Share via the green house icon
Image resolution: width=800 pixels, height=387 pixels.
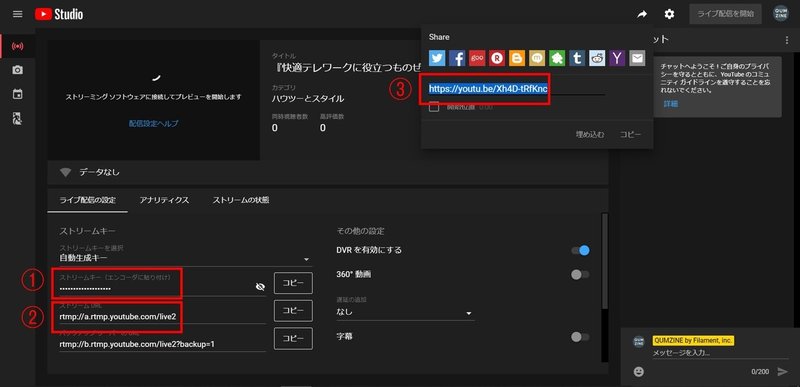click(x=557, y=58)
